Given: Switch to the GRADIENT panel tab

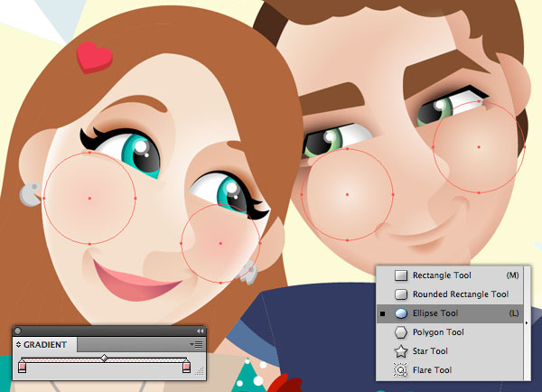Looking at the screenshot, I should pyautogui.click(x=45, y=345).
